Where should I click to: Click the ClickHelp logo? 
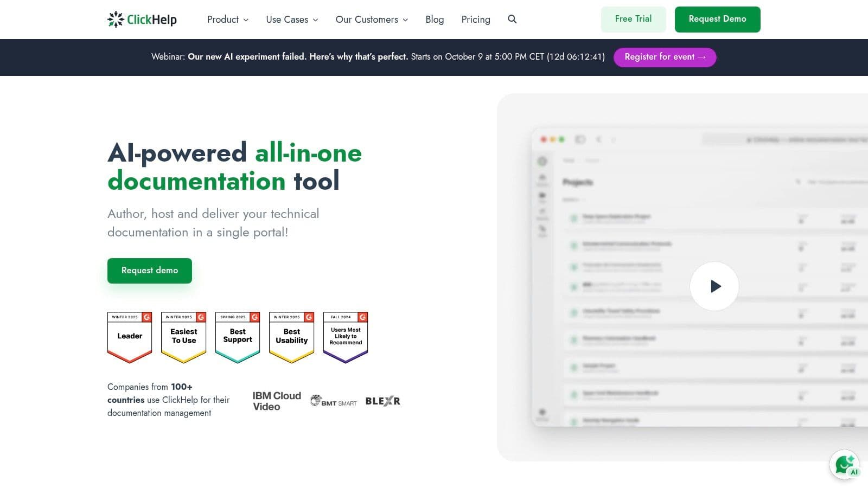142,20
